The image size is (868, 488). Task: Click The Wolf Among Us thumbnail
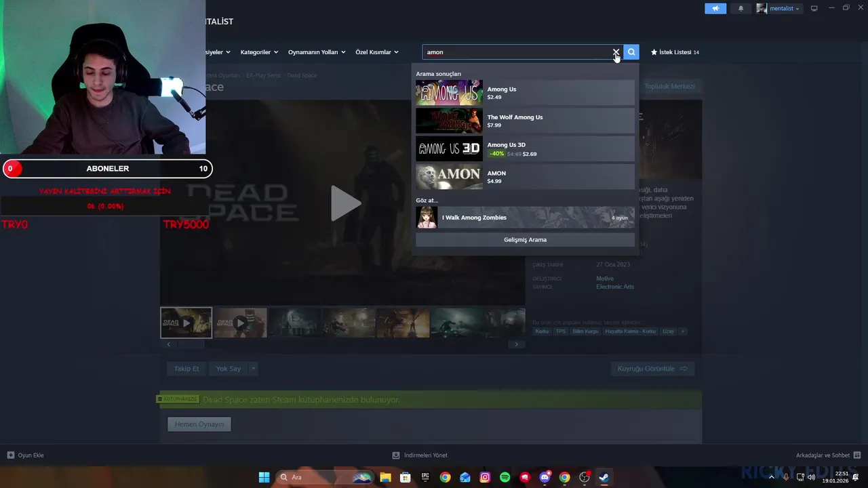click(x=449, y=121)
